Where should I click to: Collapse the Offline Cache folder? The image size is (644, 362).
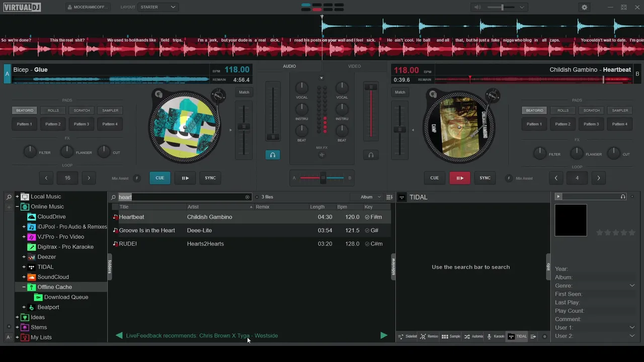click(x=24, y=287)
